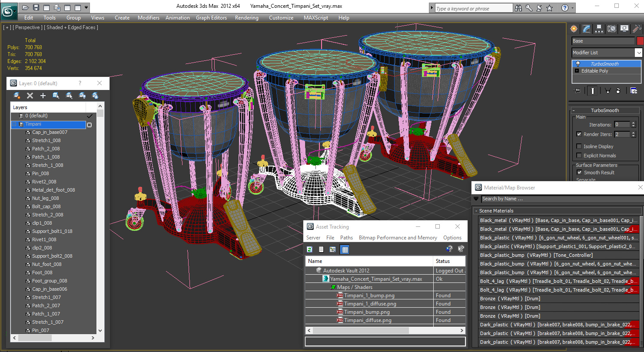This screenshot has height=352, width=644.
Task: Toggle the Timpani layer checkbox
Action: coord(90,125)
